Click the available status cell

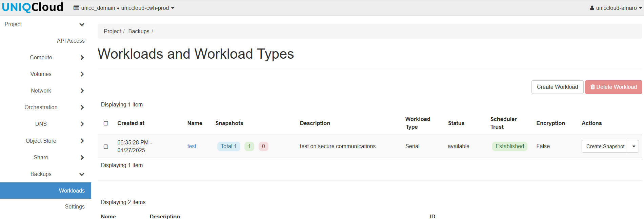pos(458,146)
